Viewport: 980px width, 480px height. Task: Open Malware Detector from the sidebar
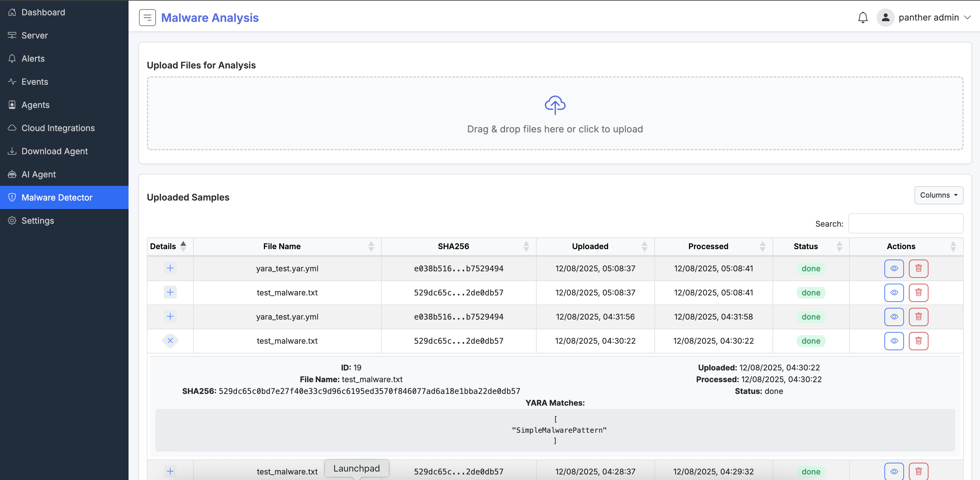[57, 197]
